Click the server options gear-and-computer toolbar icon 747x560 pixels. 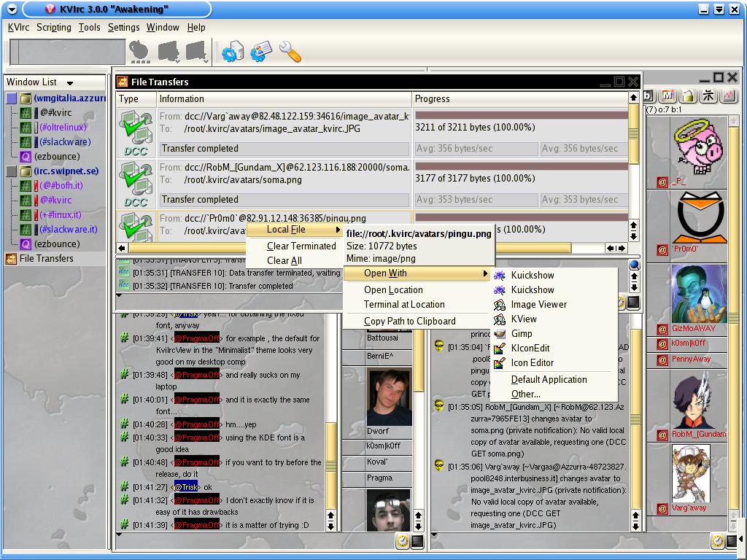tap(233, 51)
